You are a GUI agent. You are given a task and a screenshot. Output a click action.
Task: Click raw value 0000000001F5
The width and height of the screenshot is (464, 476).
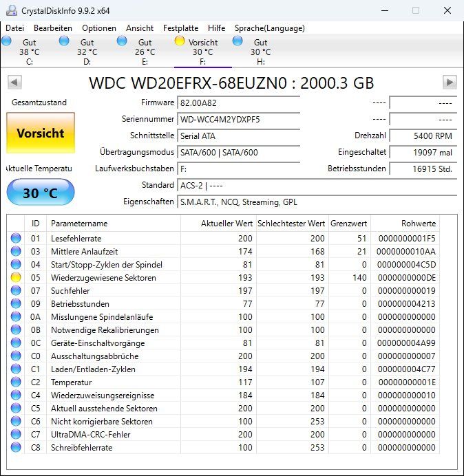(x=407, y=238)
